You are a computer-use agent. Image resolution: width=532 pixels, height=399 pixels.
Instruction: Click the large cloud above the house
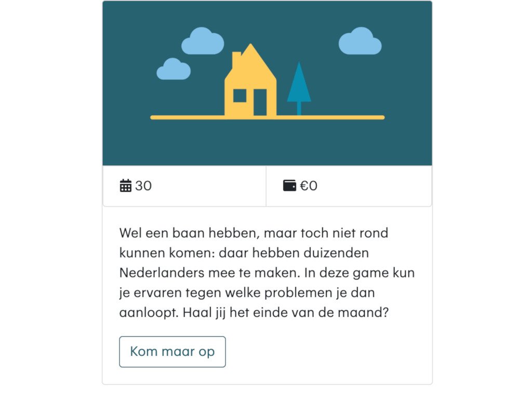point(203,42)
